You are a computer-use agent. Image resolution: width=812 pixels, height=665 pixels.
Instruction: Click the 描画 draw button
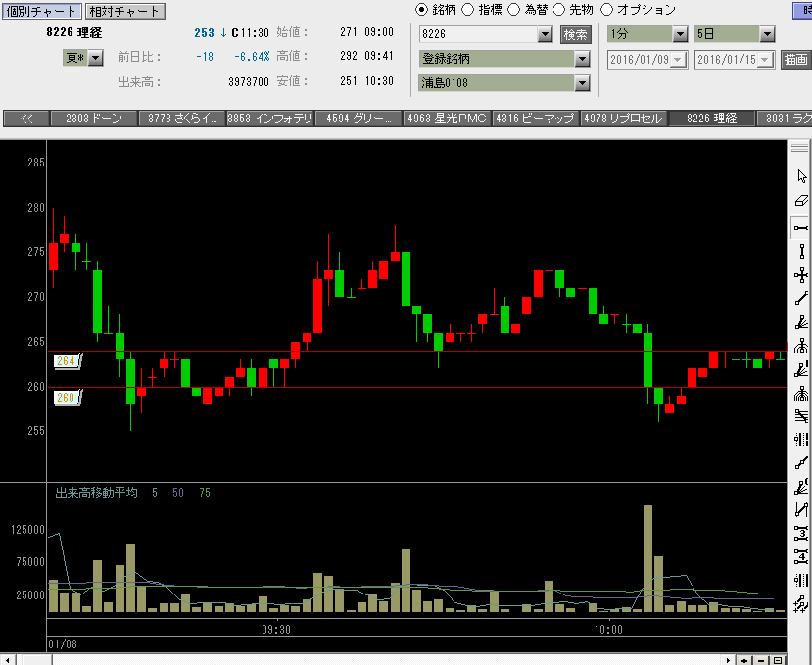pos(795,60)
